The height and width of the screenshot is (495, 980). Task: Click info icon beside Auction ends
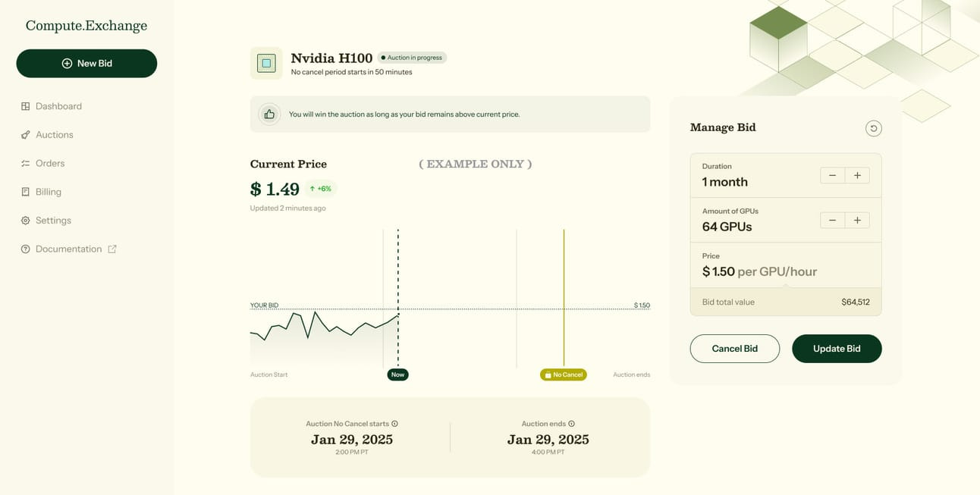(x=571, y=424)
